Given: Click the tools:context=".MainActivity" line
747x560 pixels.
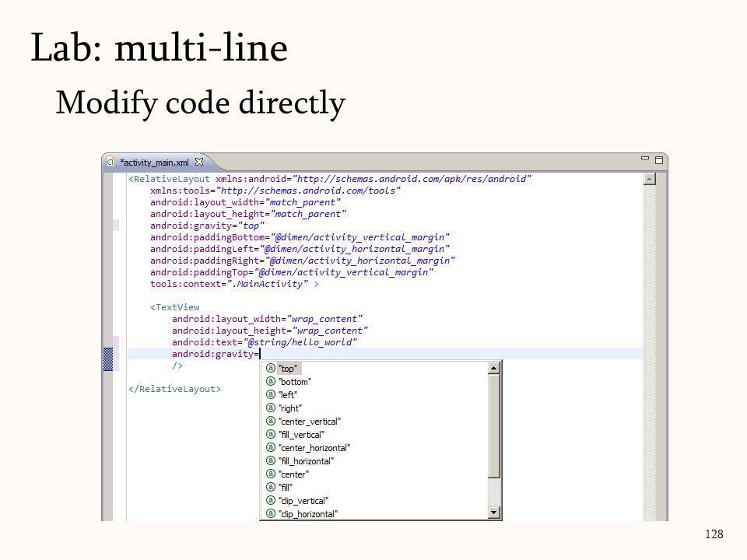Looking at the screenshot, I should [x=234, y=285].
